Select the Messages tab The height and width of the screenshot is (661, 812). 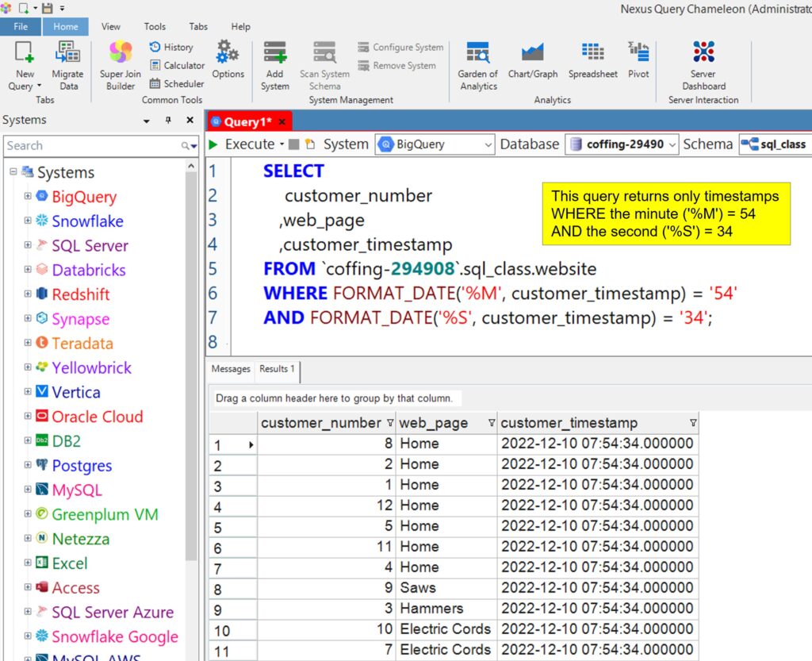click(x=231, y=369)
